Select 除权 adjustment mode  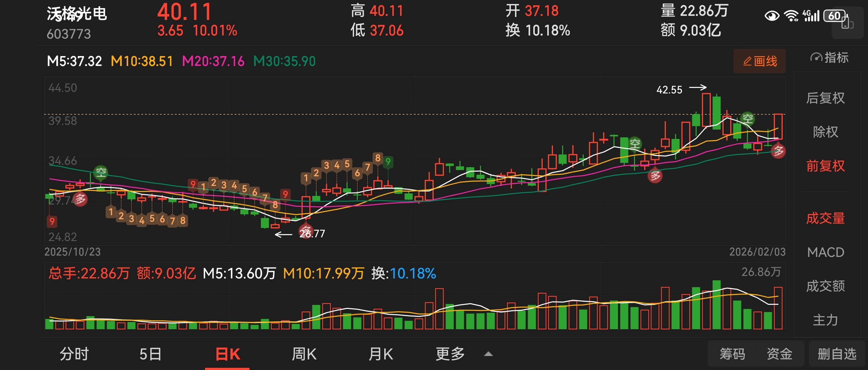825,132
